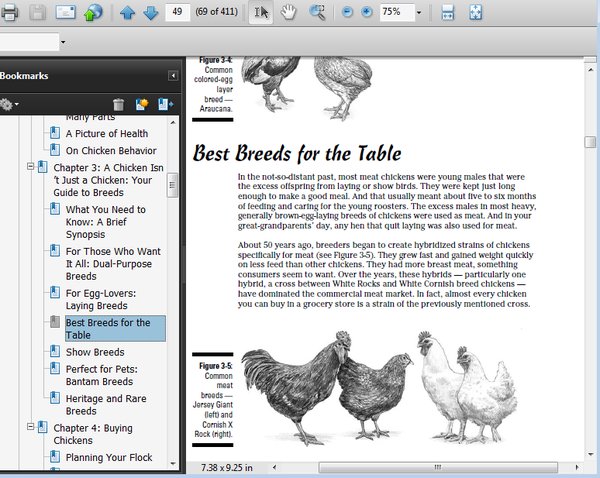This screenshot has height=478, width=600.
Task: Click the zoom percentage field showing 75%
Action: pyautogui.click(x=397, y=12)
